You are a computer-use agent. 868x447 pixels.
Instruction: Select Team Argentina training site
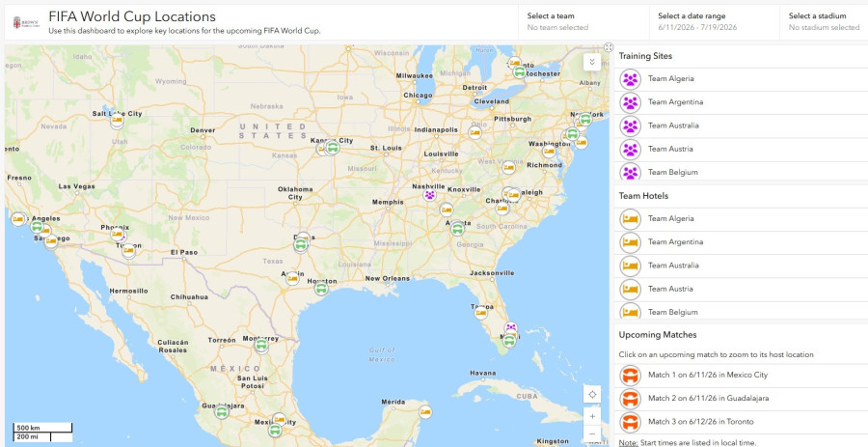pyautogui.click(x=742, y=102)
